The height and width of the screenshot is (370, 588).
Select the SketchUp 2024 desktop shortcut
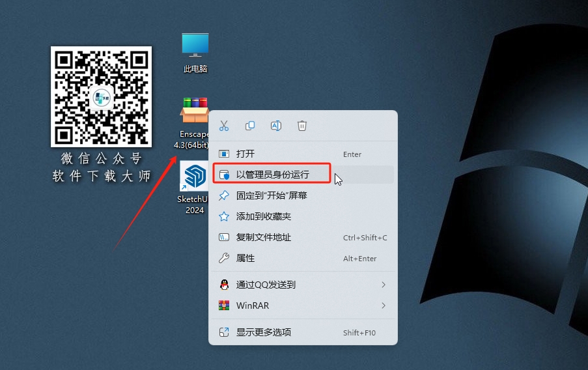193,188
